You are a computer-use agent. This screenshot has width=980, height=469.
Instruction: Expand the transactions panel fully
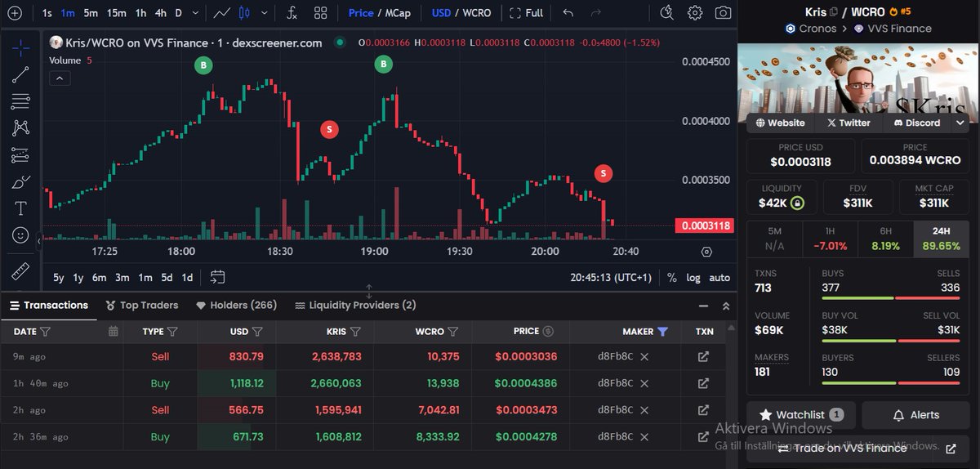point(726,306)
